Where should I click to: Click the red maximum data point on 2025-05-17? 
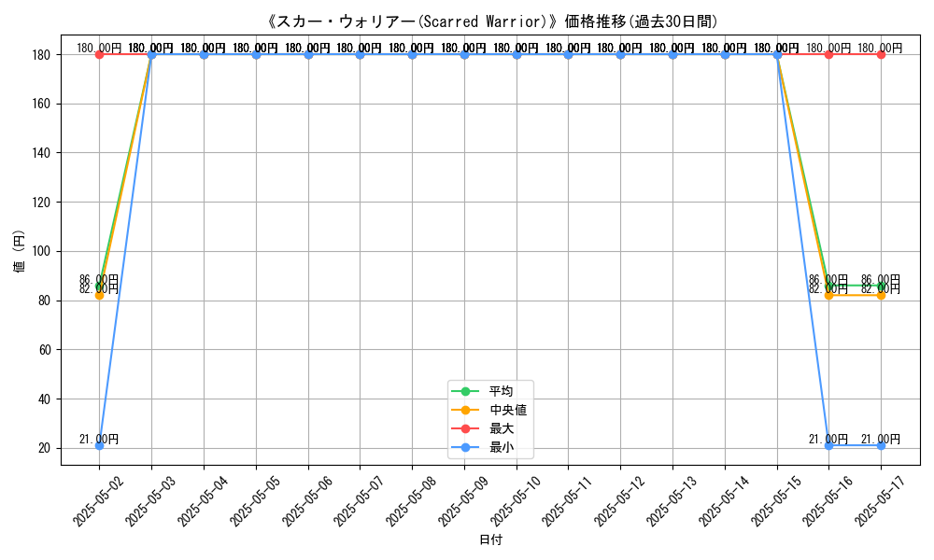881,55
